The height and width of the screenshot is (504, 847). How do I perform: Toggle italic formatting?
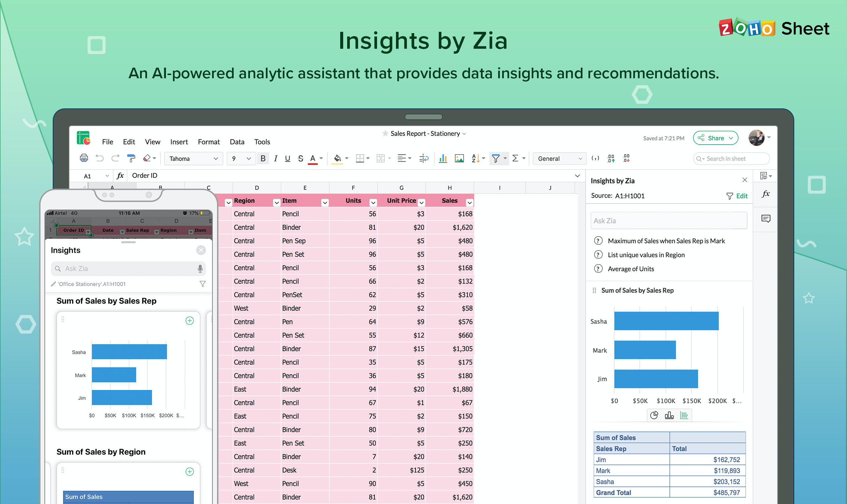pyautogui.click(x=276, y=158)
